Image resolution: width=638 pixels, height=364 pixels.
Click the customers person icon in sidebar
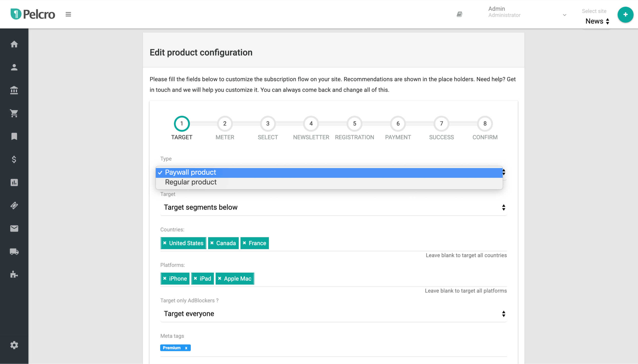click(x=14, y=67)
